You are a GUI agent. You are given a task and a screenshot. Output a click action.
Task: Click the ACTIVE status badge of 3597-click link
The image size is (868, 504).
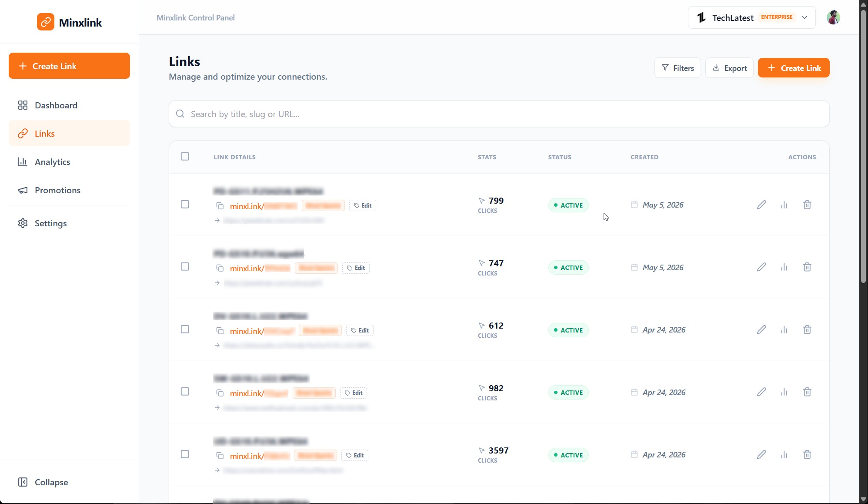coord(568,455)
